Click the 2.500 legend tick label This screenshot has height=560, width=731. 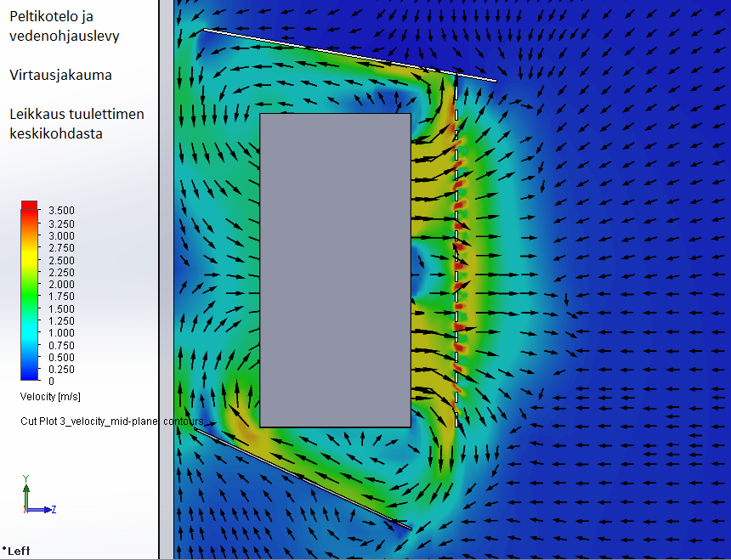coord(62,260)
